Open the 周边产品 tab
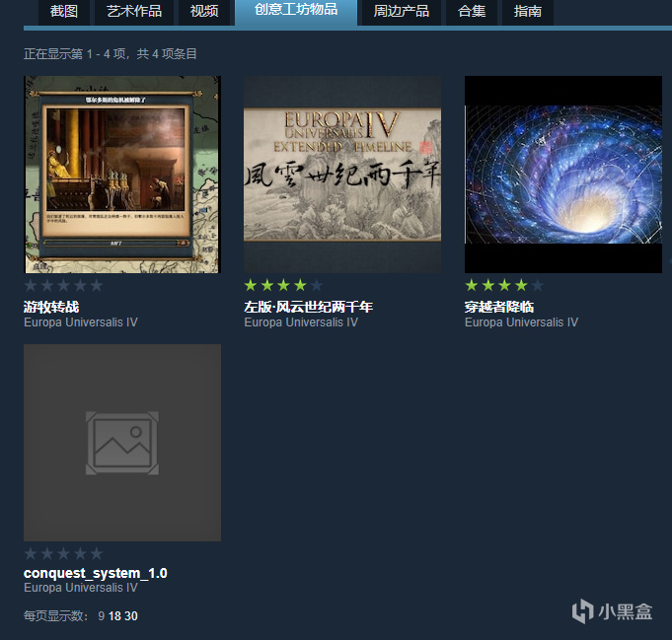The width and height of the screenshot is (672, 640). coord(402,12)
